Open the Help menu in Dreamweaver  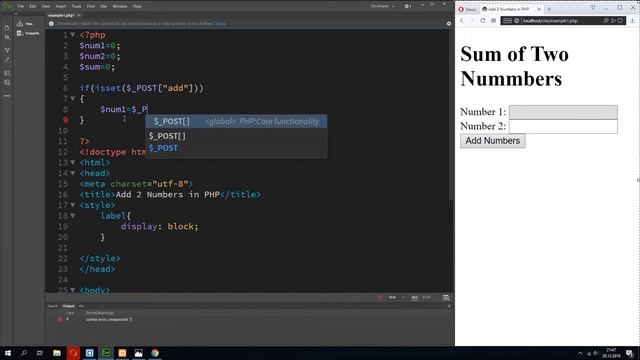[x=137, y=6]
